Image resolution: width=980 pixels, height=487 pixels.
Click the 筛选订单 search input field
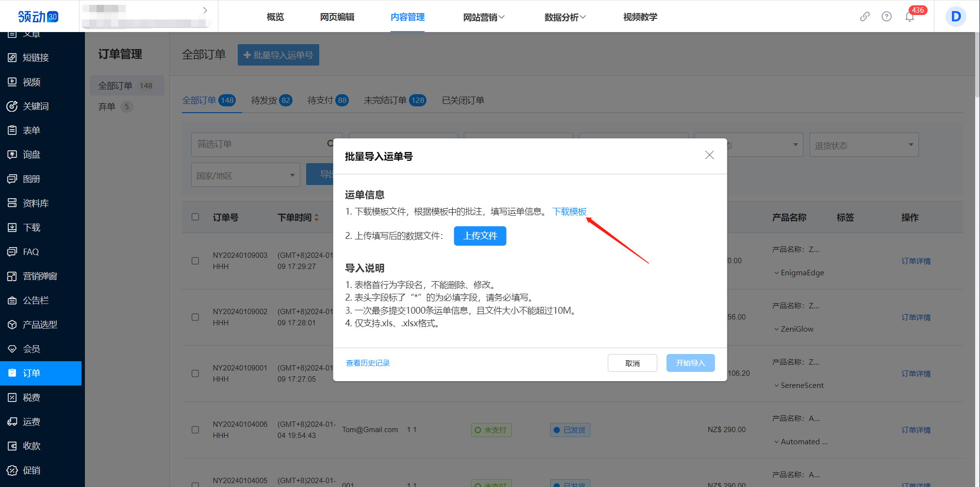tap(262, 144)
